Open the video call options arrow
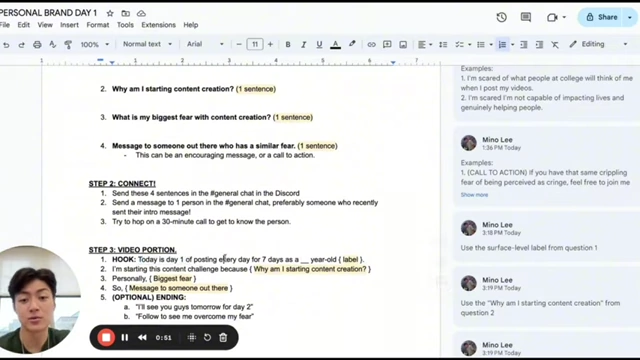This screenshot has height=360, width=640. click(564, 17)
